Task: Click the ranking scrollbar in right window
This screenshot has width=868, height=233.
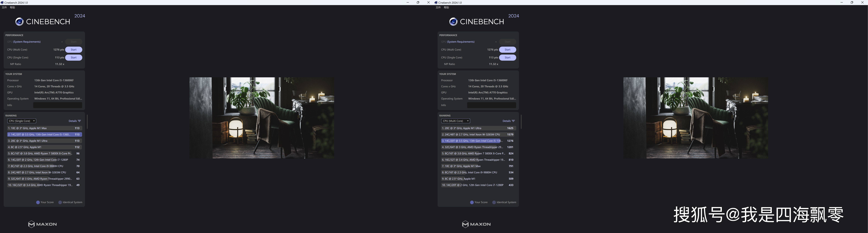Action: 521,122
